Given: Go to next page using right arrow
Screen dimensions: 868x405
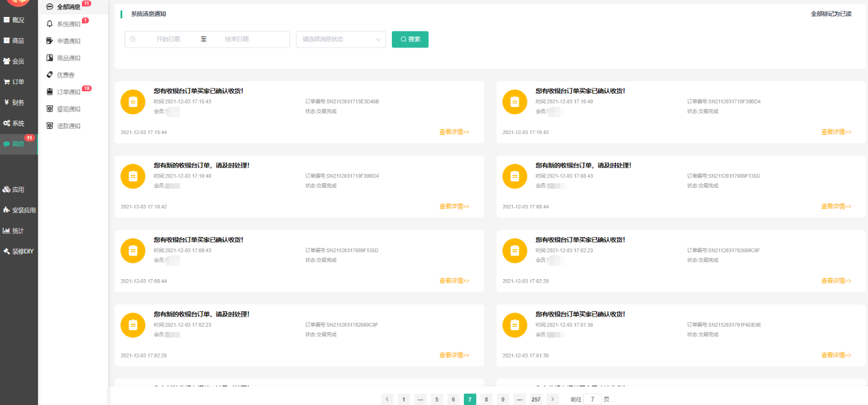Looking at the screenshot, I should (x=553, y=399).
